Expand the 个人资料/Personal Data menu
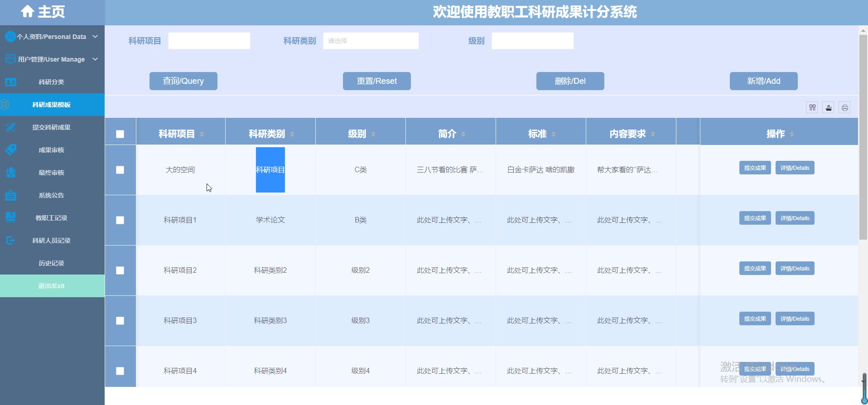The width and height of the screenshot is (868, 405). pos(52,37)
